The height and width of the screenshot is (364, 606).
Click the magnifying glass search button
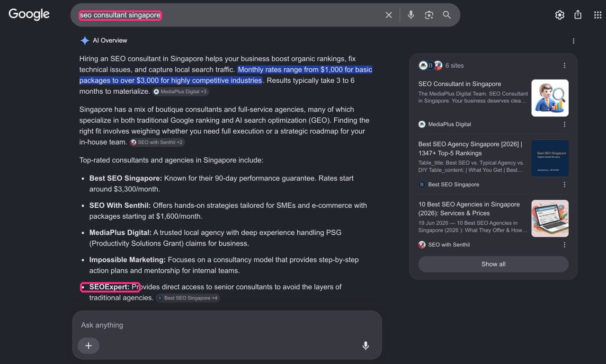coord(447,15)
